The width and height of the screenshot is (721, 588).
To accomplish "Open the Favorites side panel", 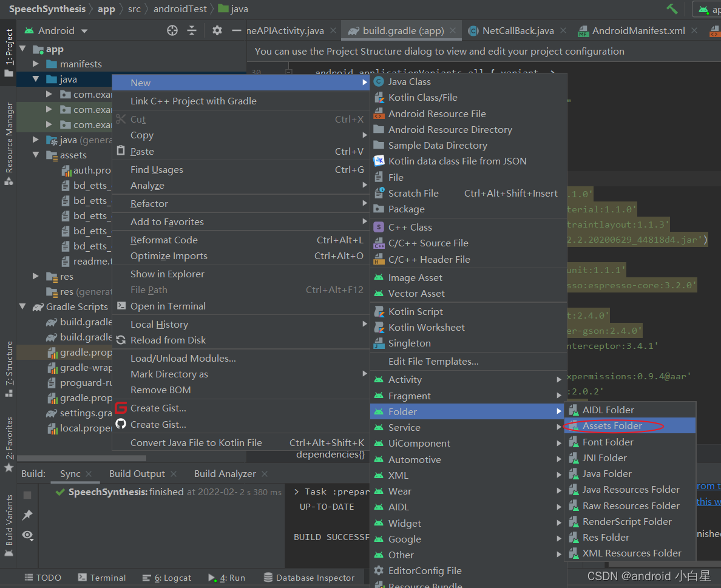I will click(x=8, y=445).
